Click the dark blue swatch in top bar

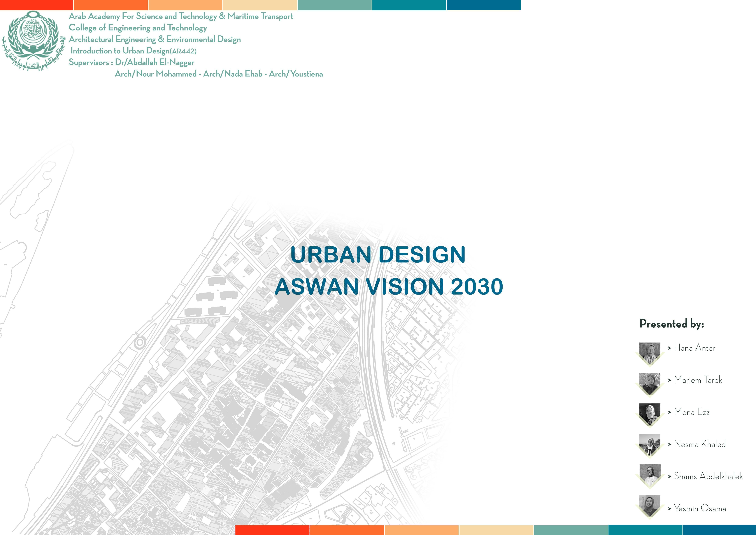[x=483, y=5]
